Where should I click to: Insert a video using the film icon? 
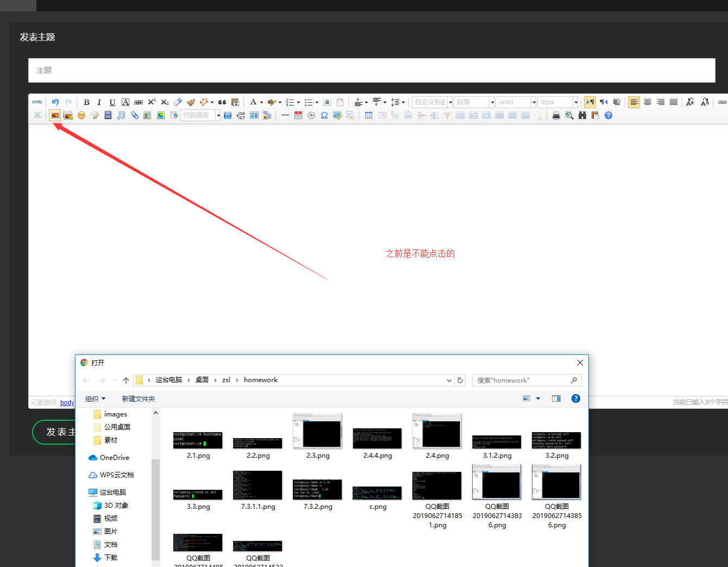point(108,115)
